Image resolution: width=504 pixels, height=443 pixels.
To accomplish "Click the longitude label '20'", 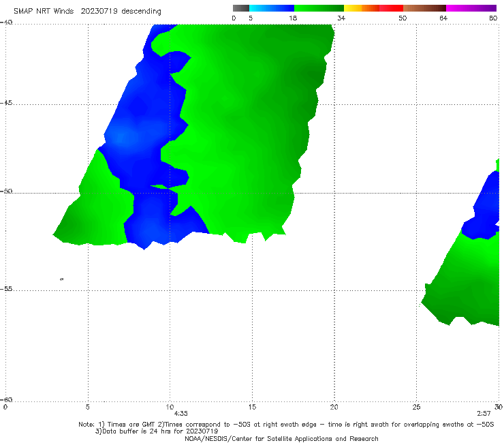I will point(334,407).
